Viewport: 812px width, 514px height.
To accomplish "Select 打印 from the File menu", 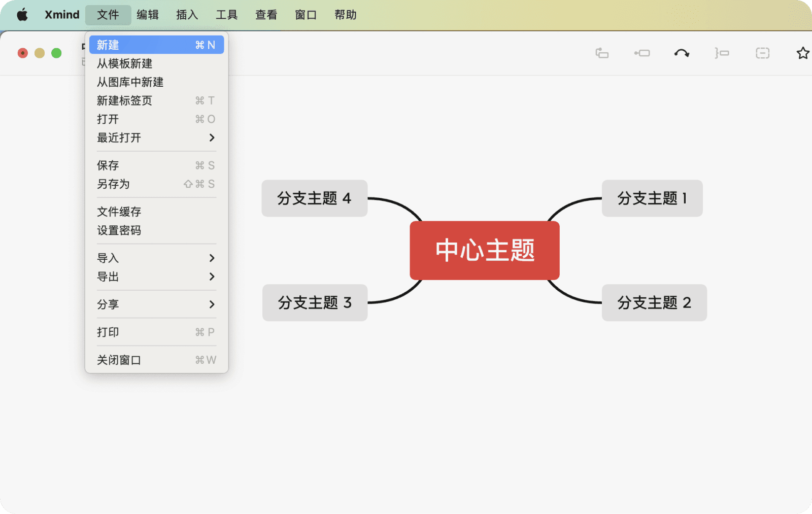I will coord(108,332).
